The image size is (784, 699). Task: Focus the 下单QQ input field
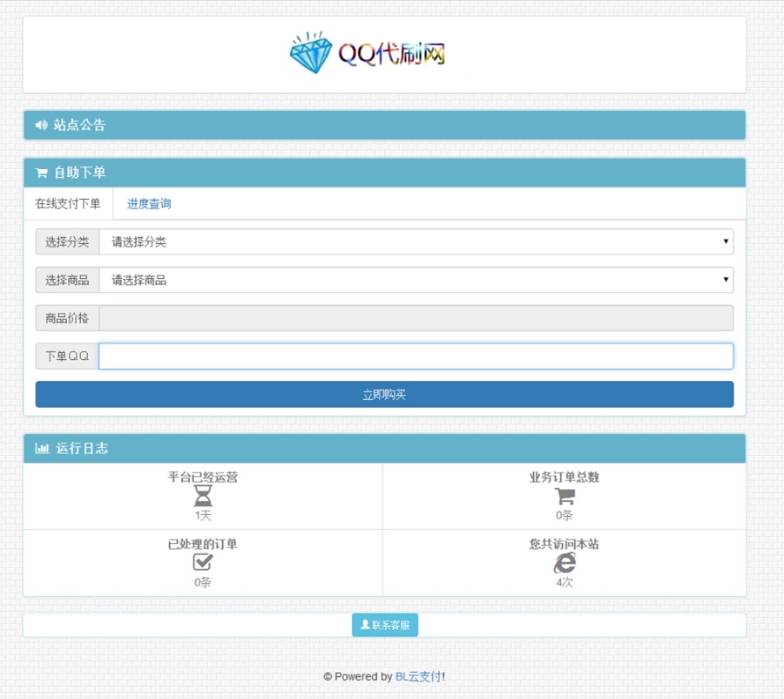tap(416, 356)
